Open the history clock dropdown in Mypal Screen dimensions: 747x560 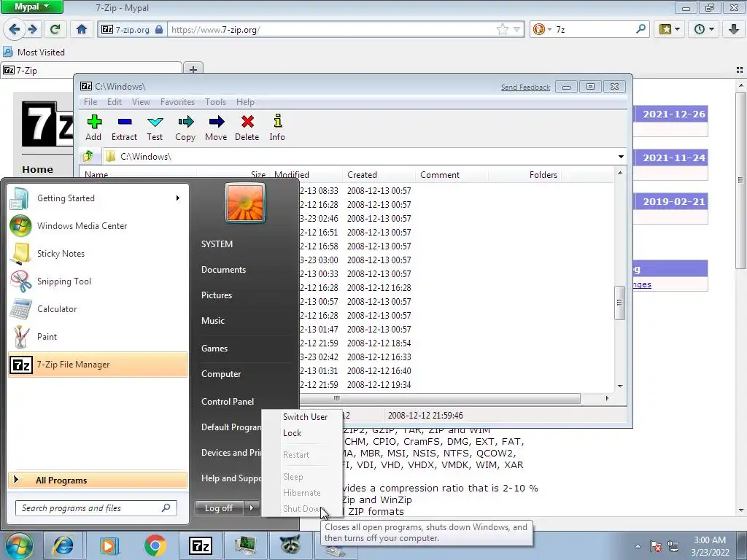pyautogui.click(x=704, y=29)
